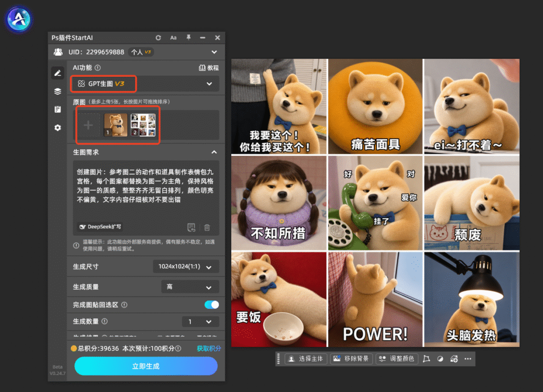Click the gold coin icon before 总积分
543x392 pixels.
74,349
